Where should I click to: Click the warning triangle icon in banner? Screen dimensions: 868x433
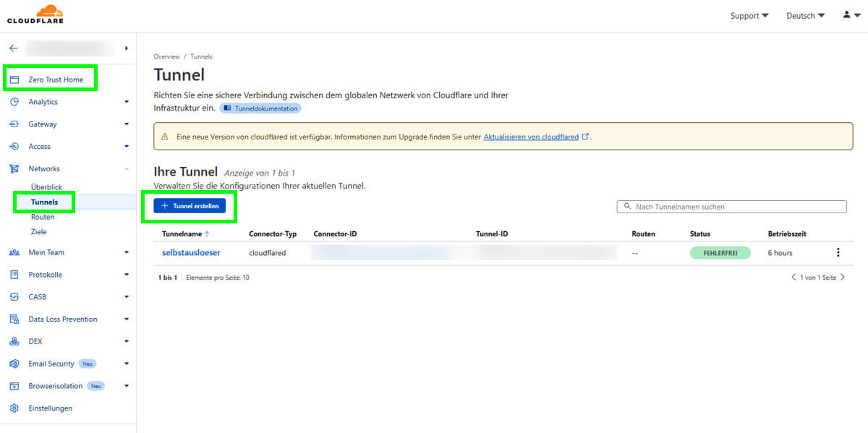coord(164,136)
